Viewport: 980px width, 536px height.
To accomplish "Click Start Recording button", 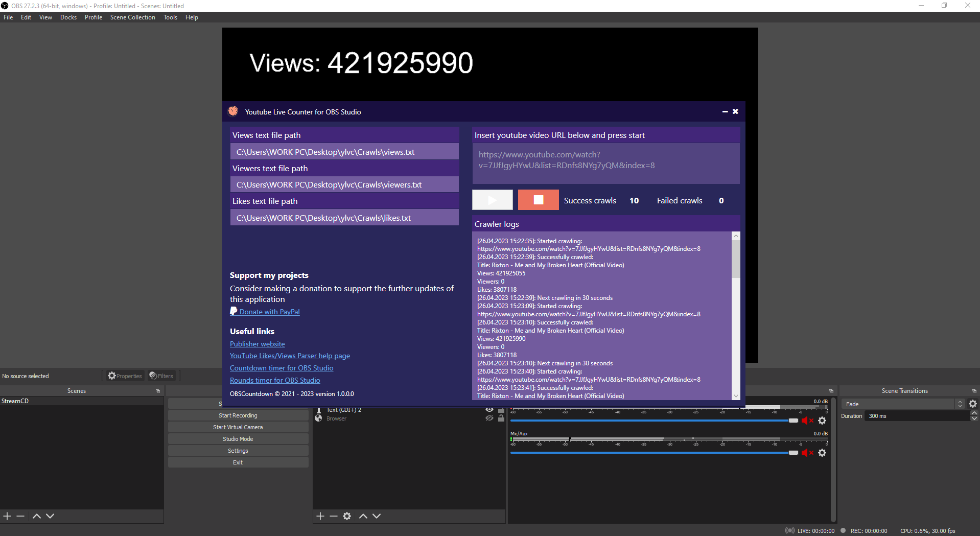I will (x=238, y=415).
